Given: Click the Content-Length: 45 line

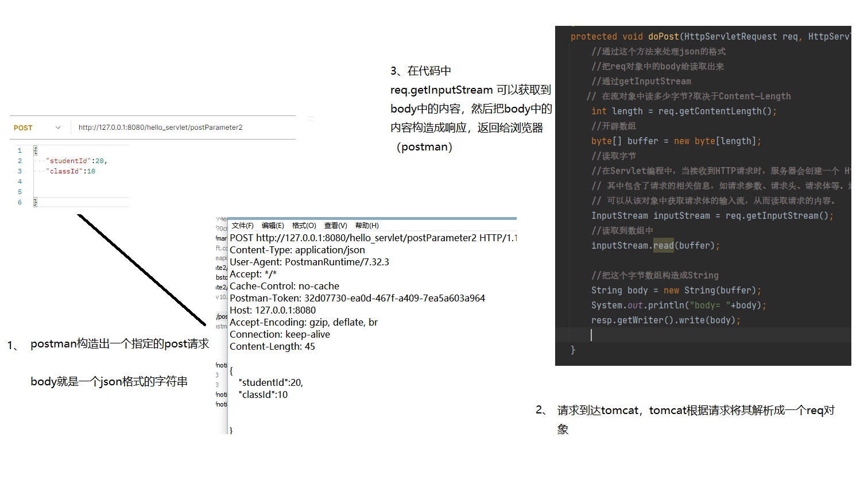Looking at the screenshot, I should 272,346.
